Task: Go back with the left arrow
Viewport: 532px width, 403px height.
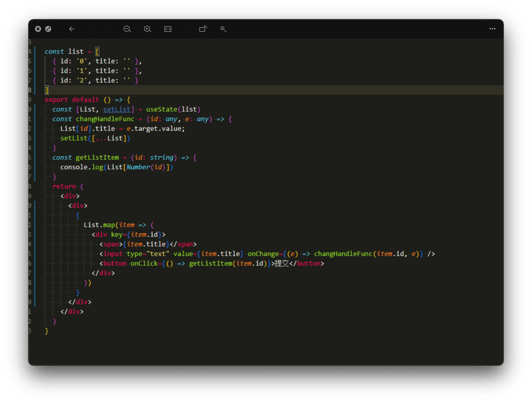Action: [72, 29]
